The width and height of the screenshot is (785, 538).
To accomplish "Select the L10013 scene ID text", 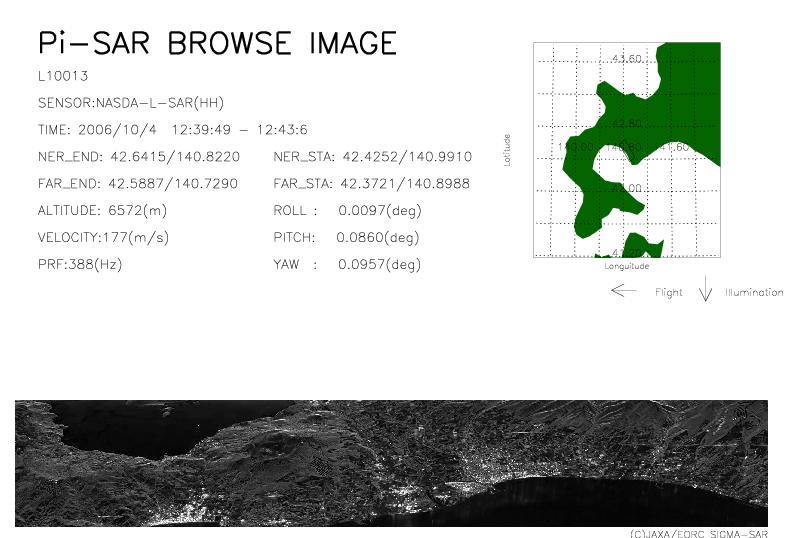I will point(63,76).
